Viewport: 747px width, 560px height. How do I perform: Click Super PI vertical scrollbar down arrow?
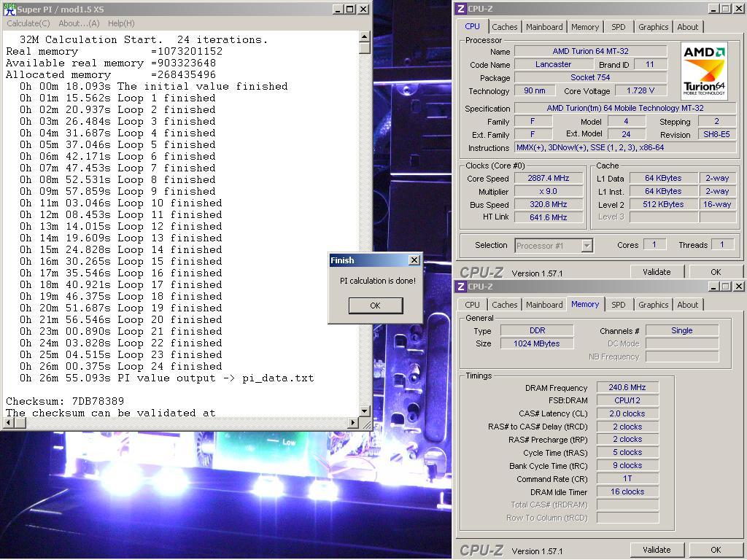tap(364, 411)
